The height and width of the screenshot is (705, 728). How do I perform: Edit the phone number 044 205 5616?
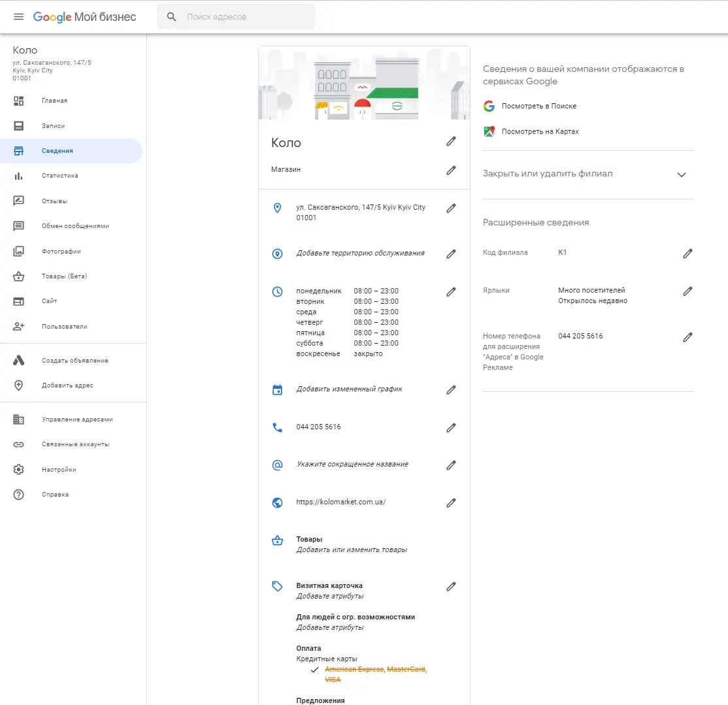(451, 427)
